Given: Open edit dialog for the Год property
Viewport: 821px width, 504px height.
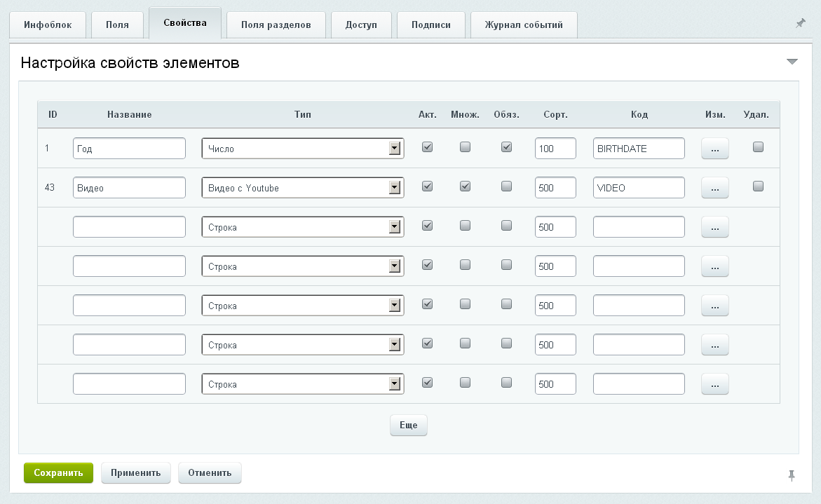Looking at the screenshot, I should [x=714, y=149].
